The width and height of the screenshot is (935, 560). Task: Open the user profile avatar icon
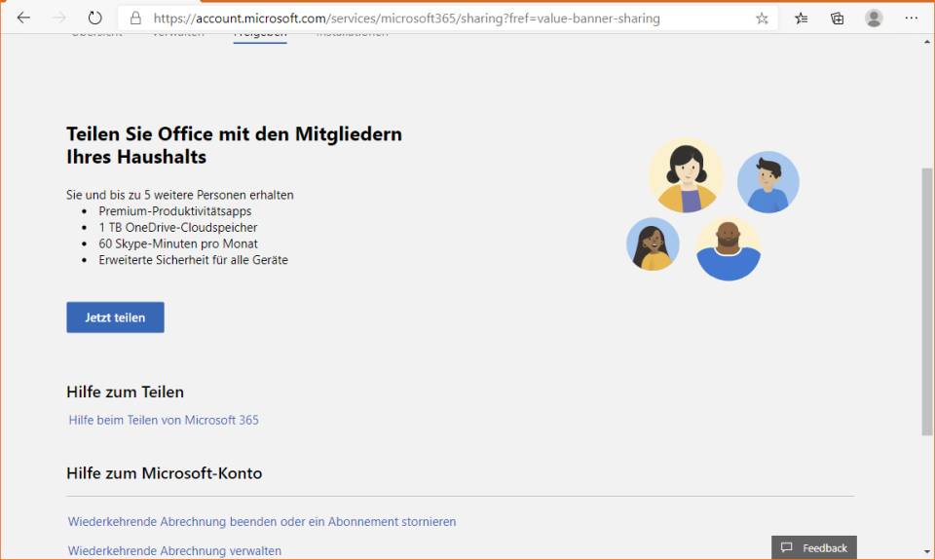click(874, 19)
